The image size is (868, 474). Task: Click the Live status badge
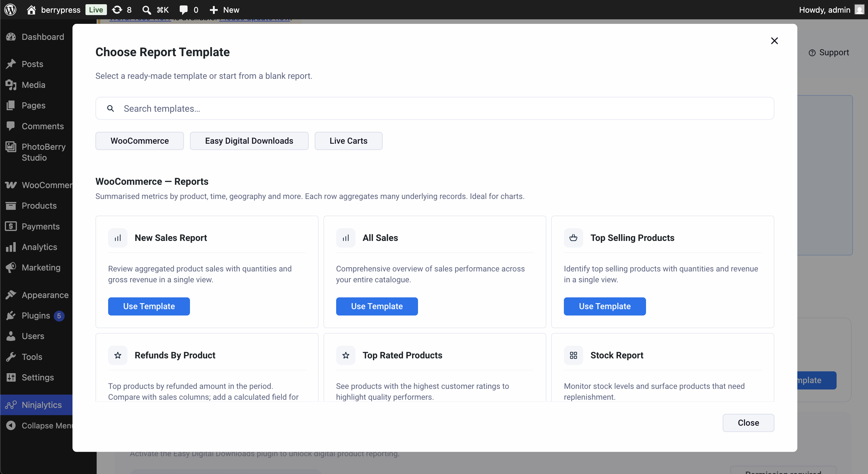coord(96,10)
